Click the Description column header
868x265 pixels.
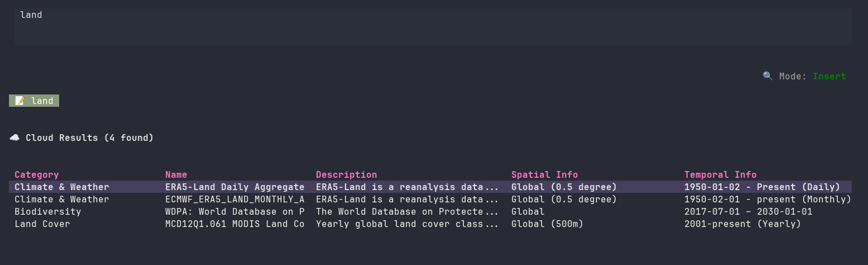coord(346,174)
